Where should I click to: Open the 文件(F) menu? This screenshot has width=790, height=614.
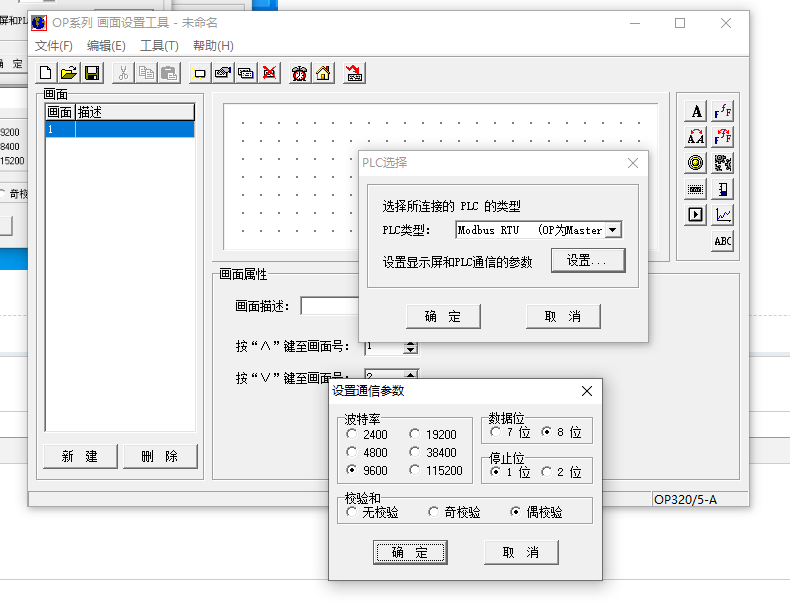tap(53, 46)
